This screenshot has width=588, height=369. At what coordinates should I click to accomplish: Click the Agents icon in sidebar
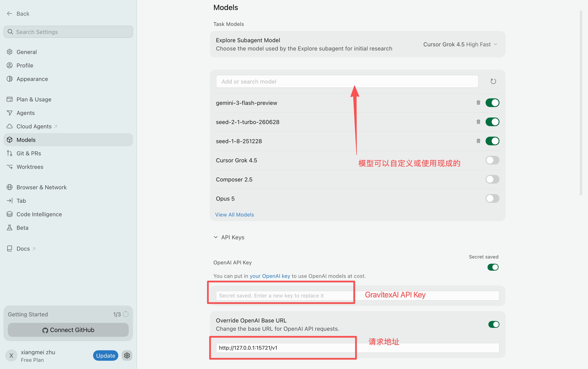click(x=10, y=113)
